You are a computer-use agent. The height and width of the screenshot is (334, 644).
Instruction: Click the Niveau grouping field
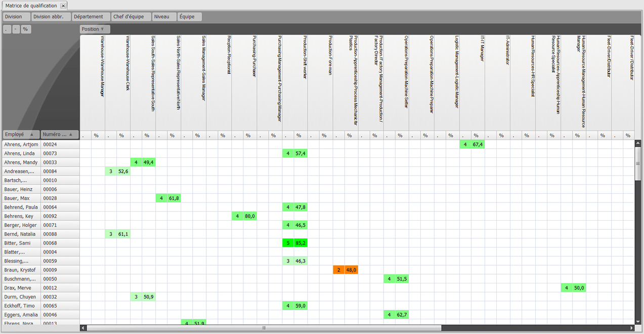click(x=164, y=17)
